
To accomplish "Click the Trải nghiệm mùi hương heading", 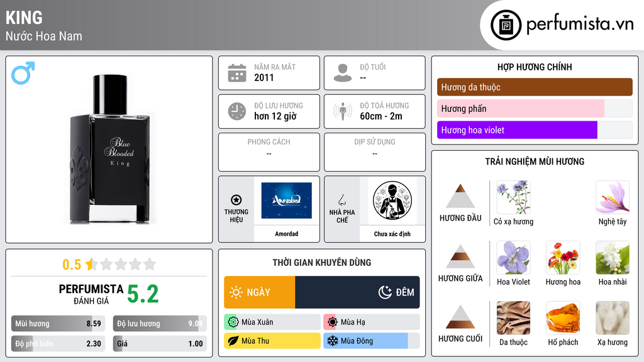I will click(x=535, y=162).
